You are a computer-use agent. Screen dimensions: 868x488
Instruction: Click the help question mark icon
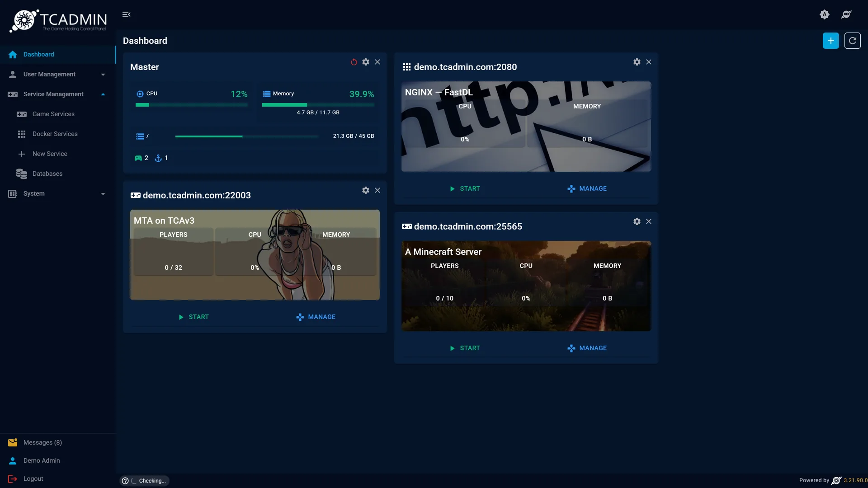(125, 481)
